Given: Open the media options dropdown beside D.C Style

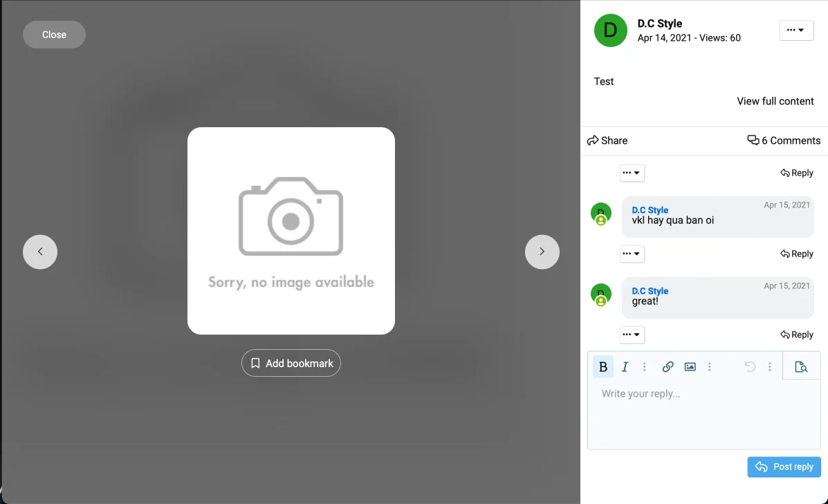Looking at the screenshot, I should [796, 30].
